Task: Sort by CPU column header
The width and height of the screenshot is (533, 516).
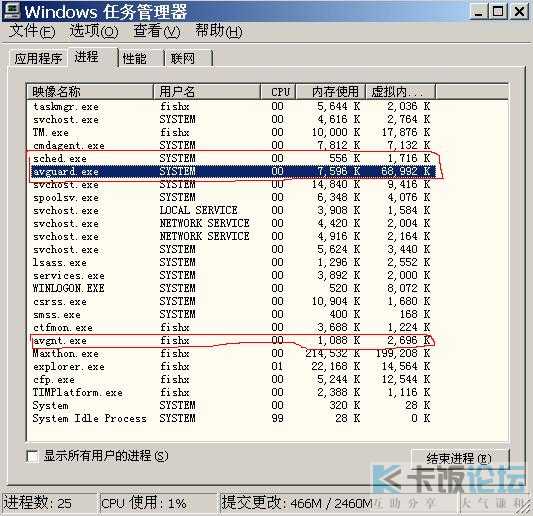Action: [x=278, y=91]
